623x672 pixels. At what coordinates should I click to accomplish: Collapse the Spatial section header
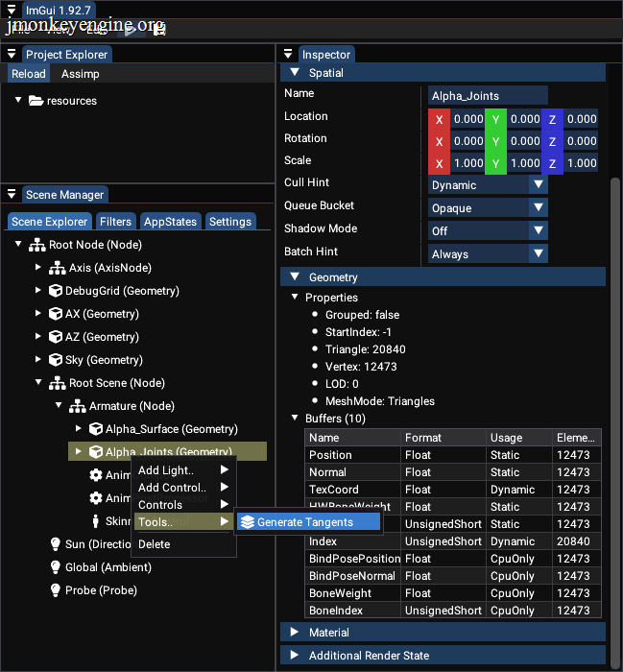point(443,73)
